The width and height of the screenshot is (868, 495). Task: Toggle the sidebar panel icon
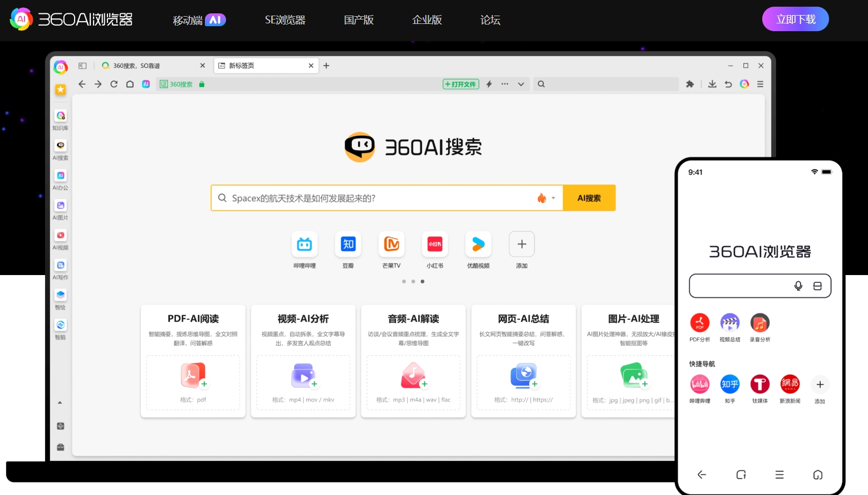coord(82,66)
